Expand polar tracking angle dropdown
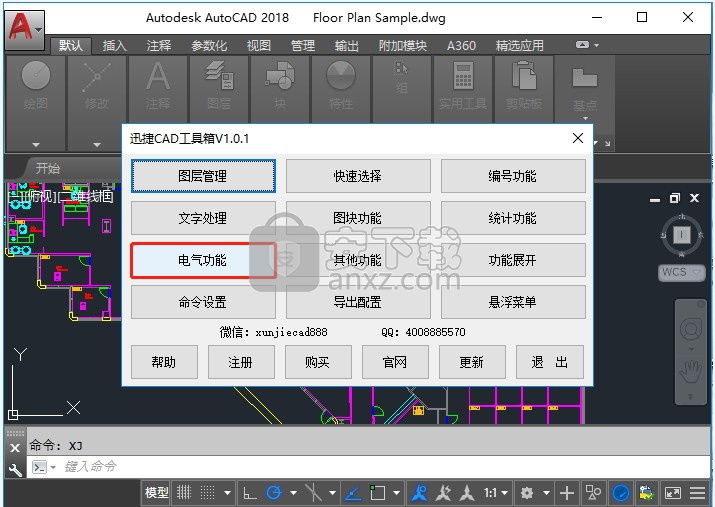The height and width of the screenshot is (507, 715). [x=293, y=493]
